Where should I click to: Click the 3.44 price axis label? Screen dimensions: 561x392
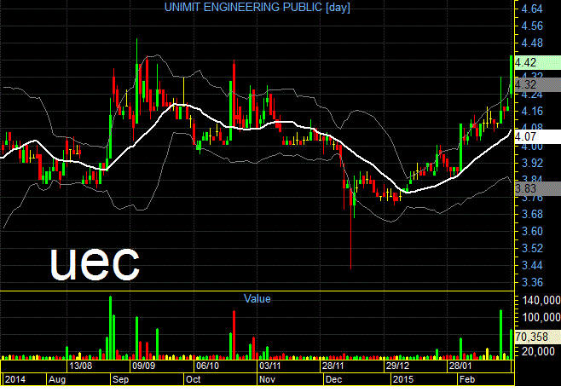[532, 266]
